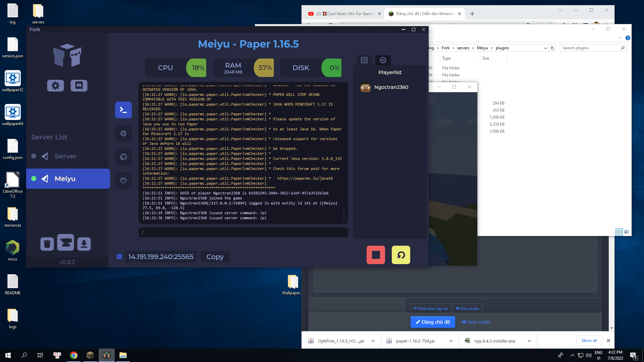Expand the paper-1.16.5-794.jar download options

[x=451, y=341]
